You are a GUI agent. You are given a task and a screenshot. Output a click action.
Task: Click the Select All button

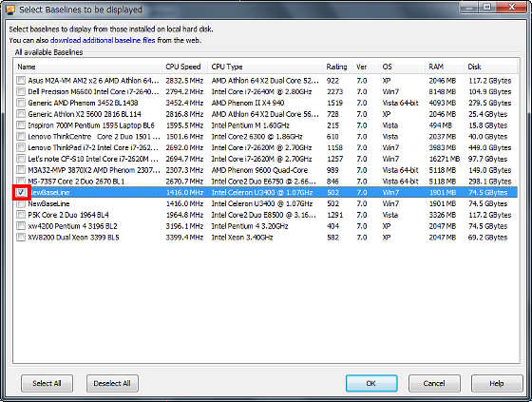pyautogui.click(x=47, y=383)
